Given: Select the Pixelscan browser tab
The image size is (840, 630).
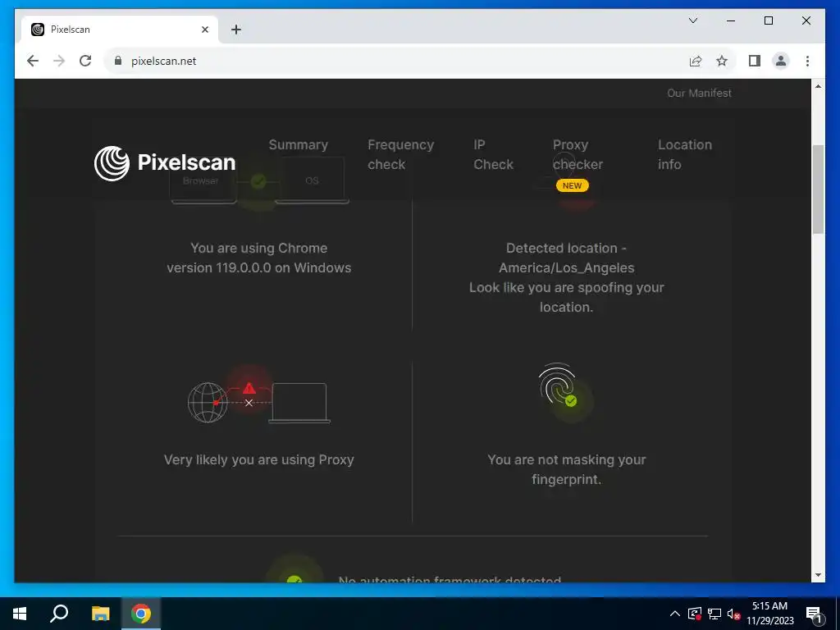Looking at the screenshot, I should click(120, 30).
